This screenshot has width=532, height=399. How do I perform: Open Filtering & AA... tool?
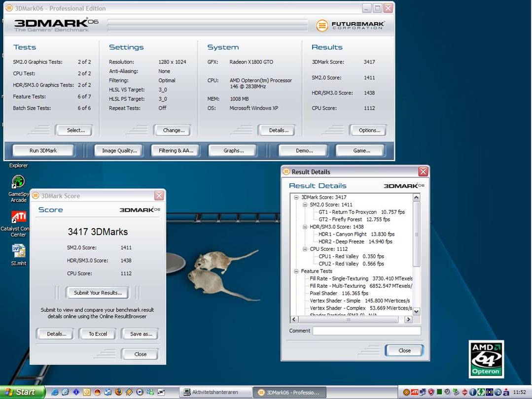(x=176, y=151)
